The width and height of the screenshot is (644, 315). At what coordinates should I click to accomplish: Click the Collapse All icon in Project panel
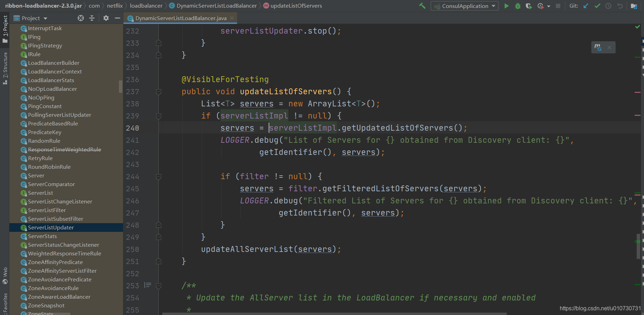coord(92,18)
